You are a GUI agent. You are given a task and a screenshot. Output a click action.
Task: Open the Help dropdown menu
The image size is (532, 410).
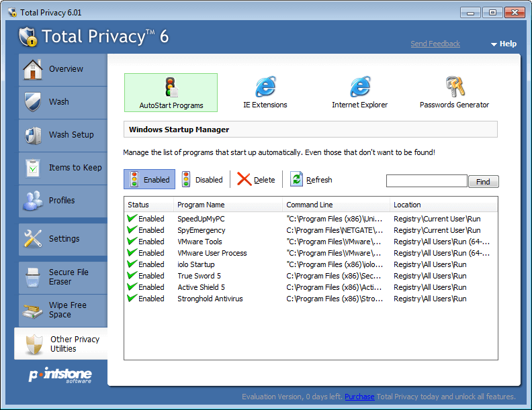504,44
